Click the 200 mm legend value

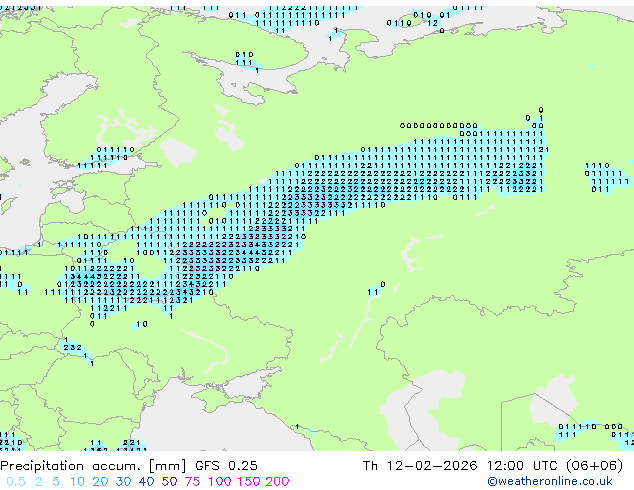pos(277,482)
